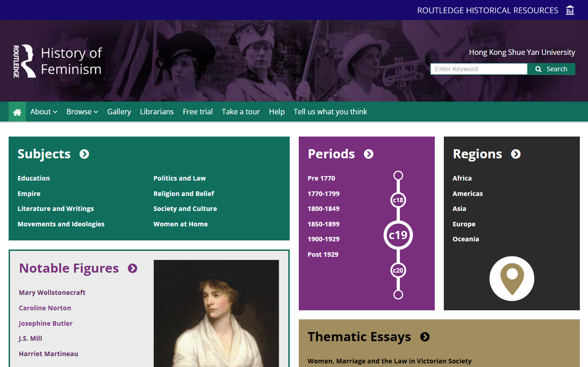Expand the Browse dropdown menu
This screenshot has height=367, width=588.
click(82, 112)
